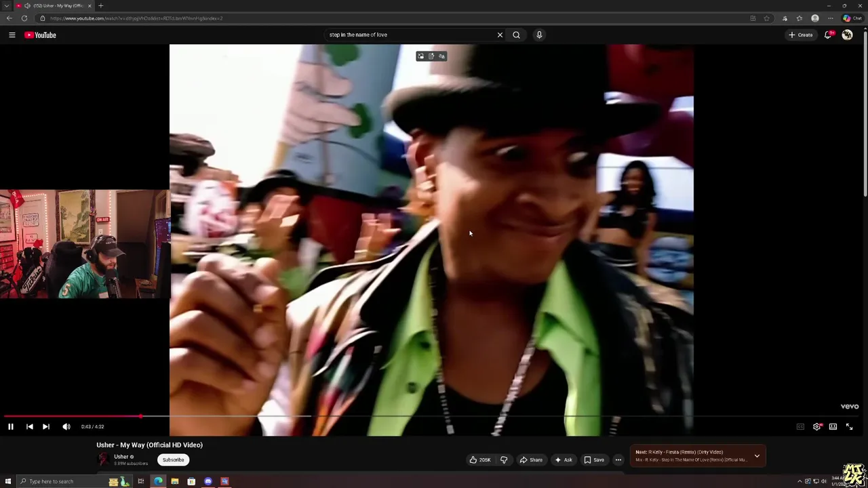The width and height of the screenshot is (868, 488).
Task: Open Discord from the taskbar
Action: point(208,481)
